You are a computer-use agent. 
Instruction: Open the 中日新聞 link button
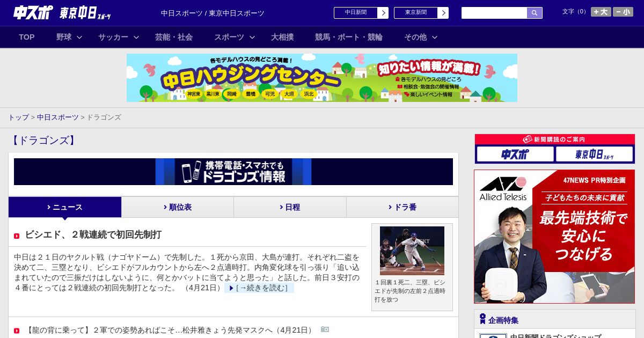point(356,13)
